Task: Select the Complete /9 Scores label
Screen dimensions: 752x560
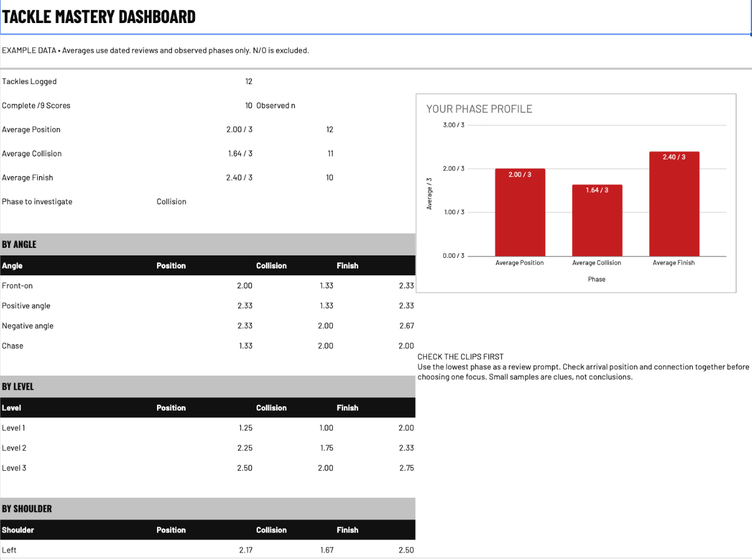Action: (36, 106)
